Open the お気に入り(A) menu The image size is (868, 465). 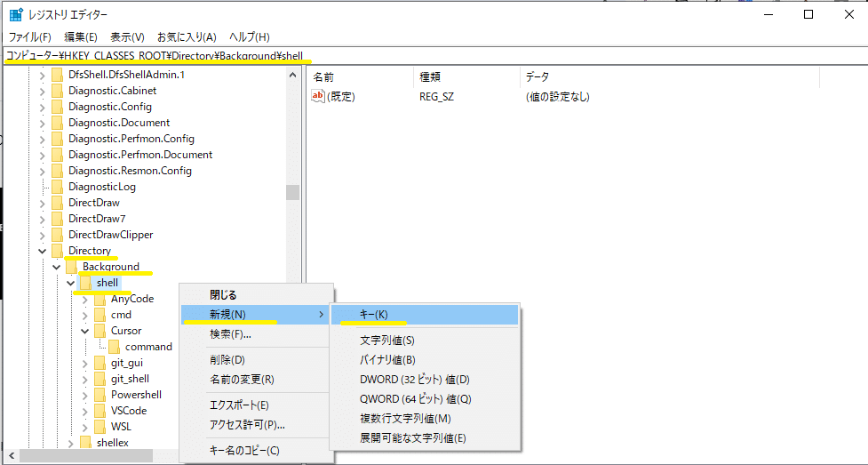(187, 37)
